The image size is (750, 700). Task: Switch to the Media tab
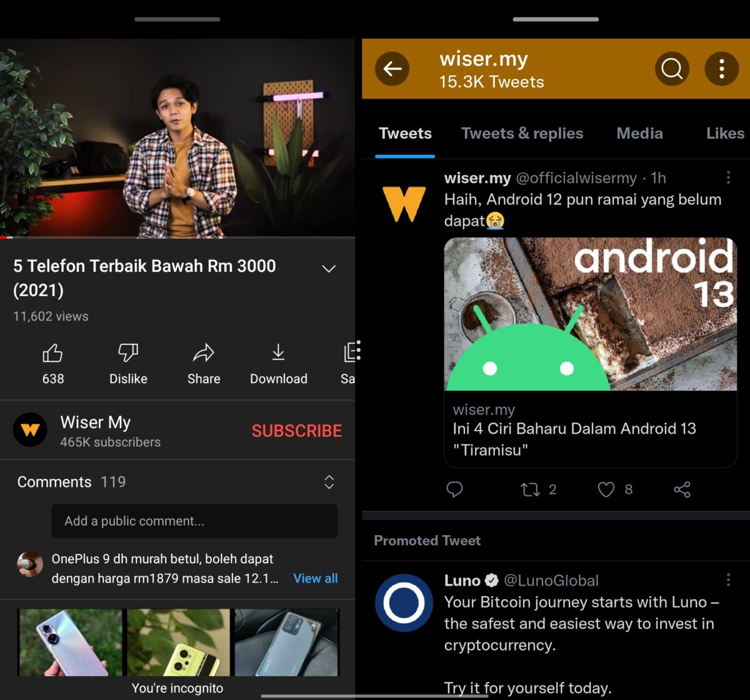tap(639, 133)
